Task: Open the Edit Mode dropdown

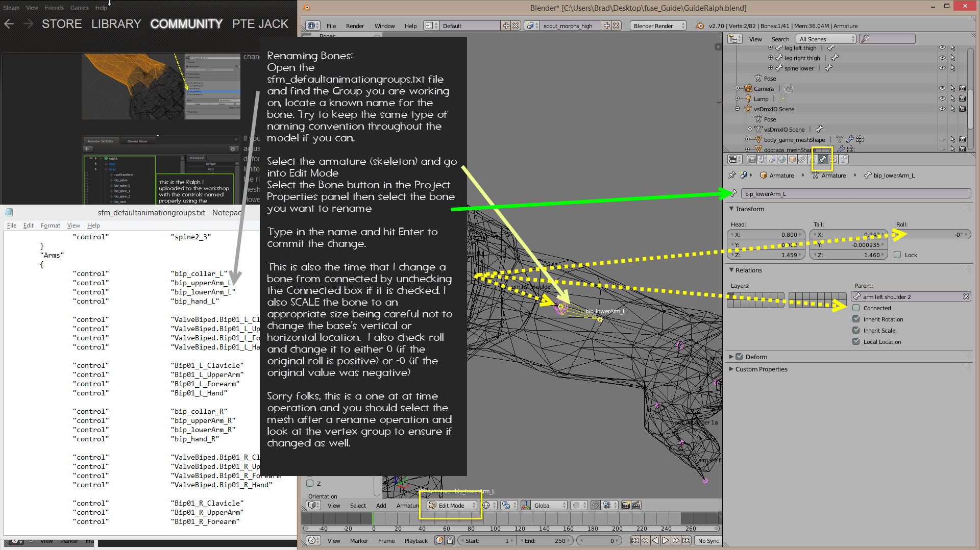Action: point(452,505)
